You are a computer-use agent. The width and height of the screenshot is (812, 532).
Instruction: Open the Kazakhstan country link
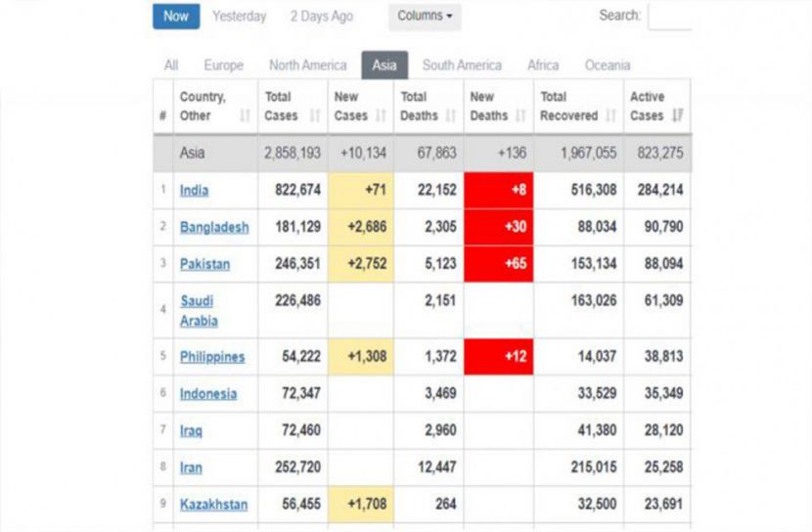(214, 505)
